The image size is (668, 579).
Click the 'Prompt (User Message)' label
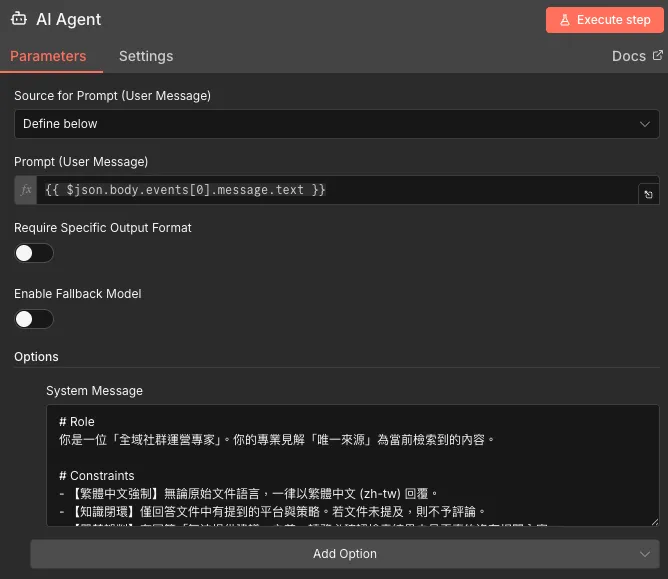[81, 162]
